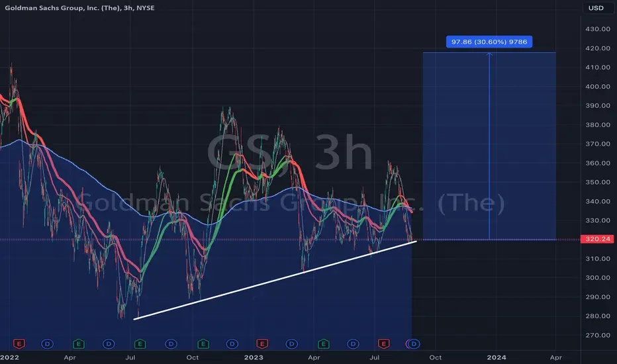The height and width of the screenshot is (364, 617).
Task: Open dividend marker between Apr and Jul 2022
Action: (x=109, y=344)
